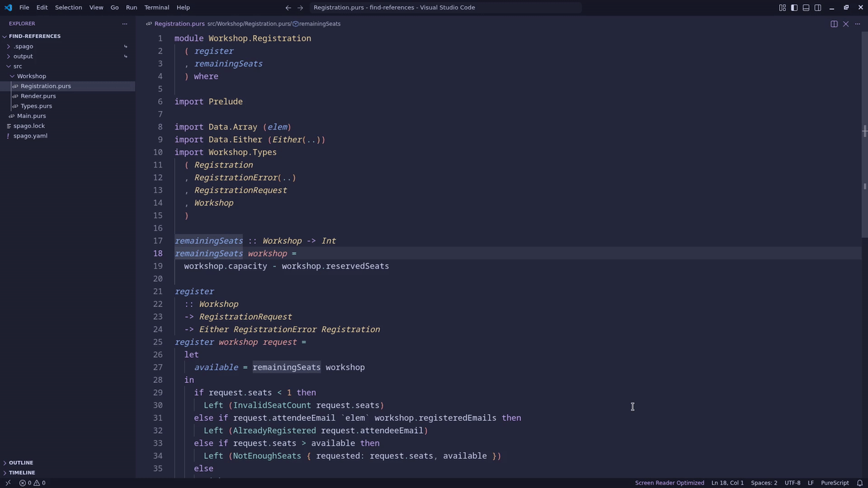Screen dimensions: 868x488
Task: Expand the .spago folder
Action: click(x=68, y=46)
